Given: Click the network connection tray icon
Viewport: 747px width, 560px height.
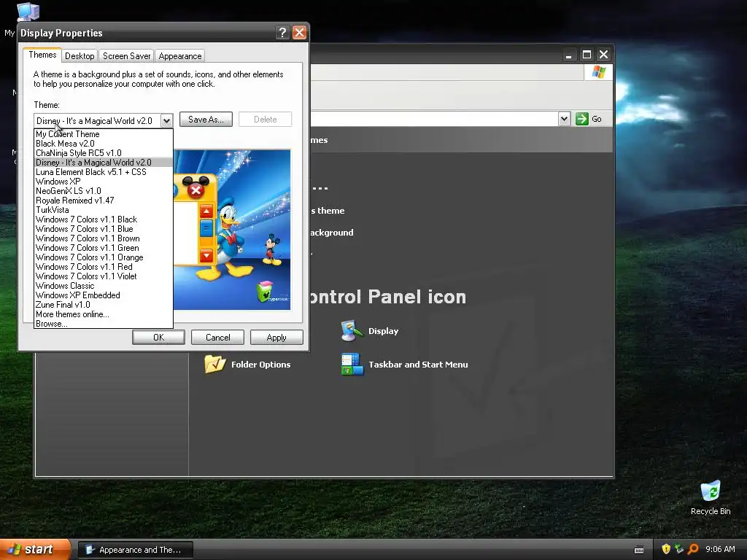Looking at the screenshot, I should 679,549.
